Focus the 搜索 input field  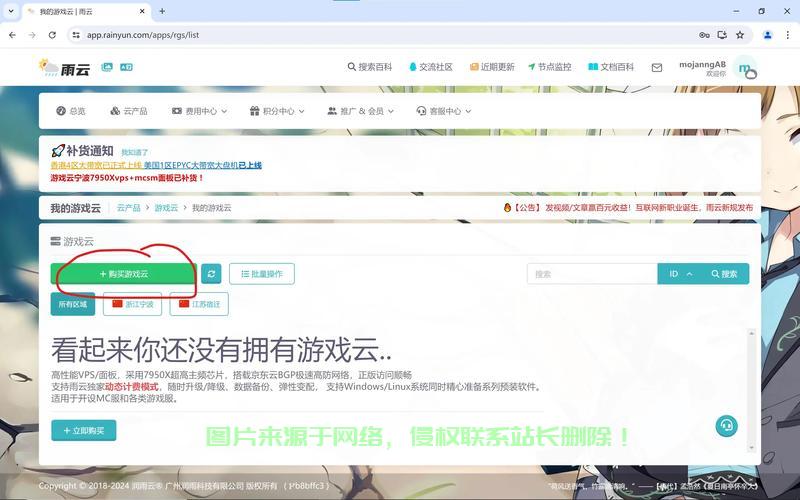pyautogui.click(x=592, y=274)
